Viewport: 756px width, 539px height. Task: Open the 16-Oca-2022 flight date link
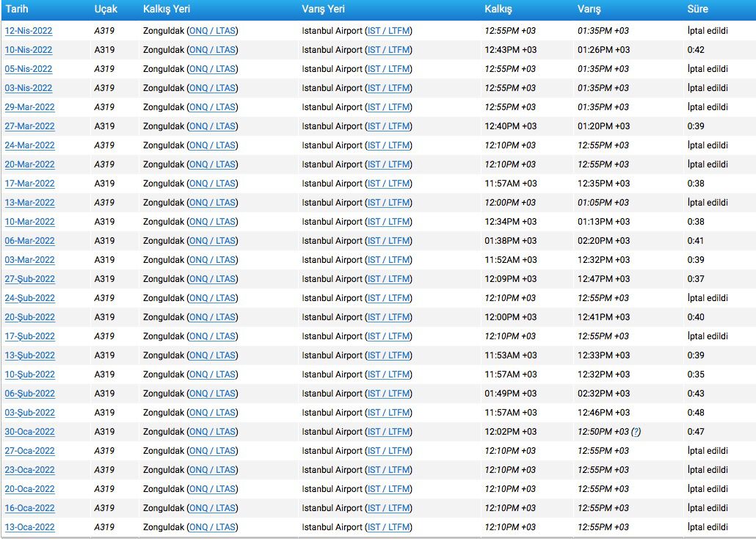tap(30, 508)
